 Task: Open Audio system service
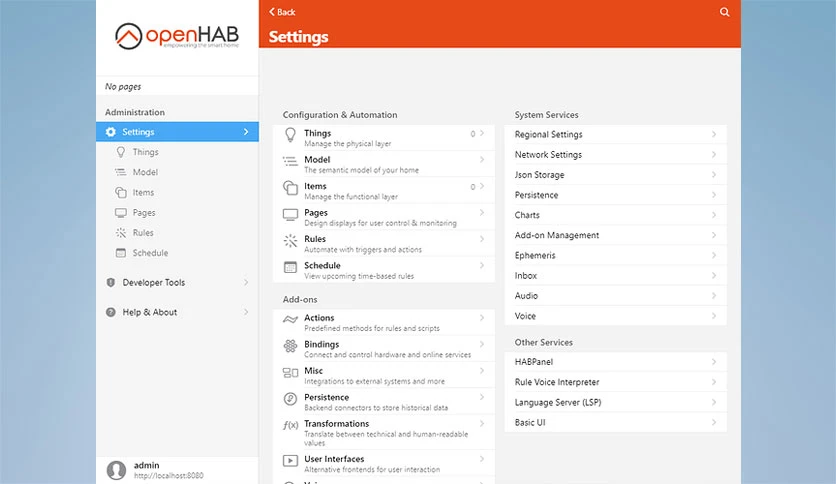615,296
